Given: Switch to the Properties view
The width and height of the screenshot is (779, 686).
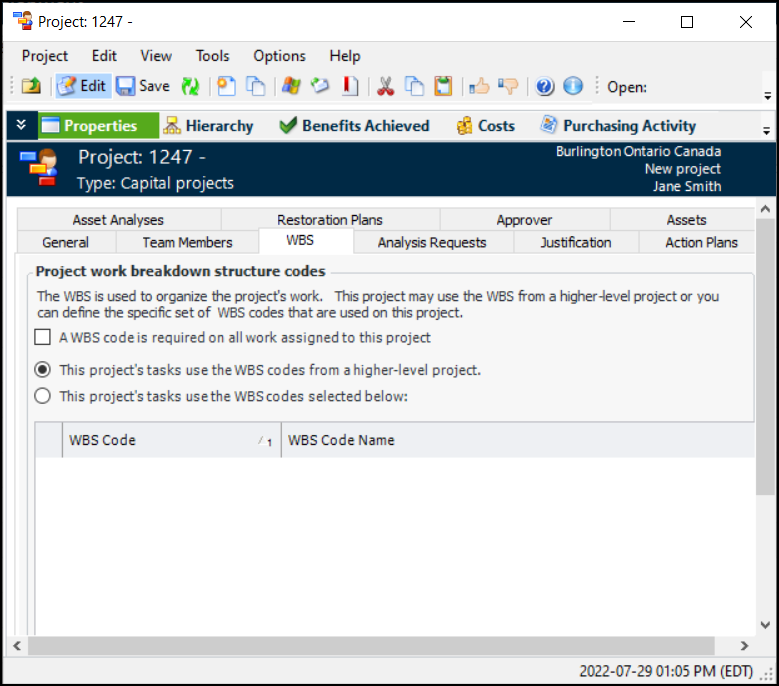Looking at the screenshot, I should 98,126.
